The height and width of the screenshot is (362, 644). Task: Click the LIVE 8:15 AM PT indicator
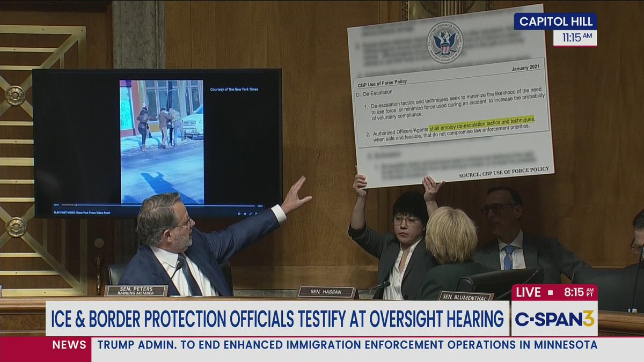point(554,292)
